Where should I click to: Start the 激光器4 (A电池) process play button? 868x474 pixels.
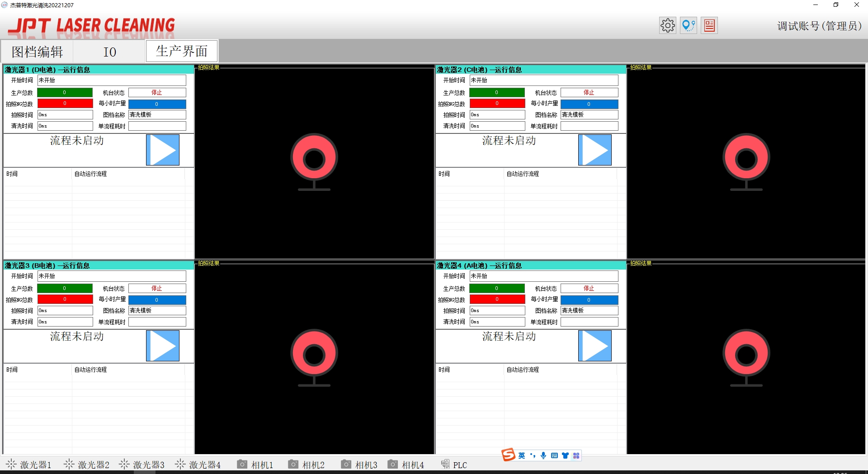(595, 346)
